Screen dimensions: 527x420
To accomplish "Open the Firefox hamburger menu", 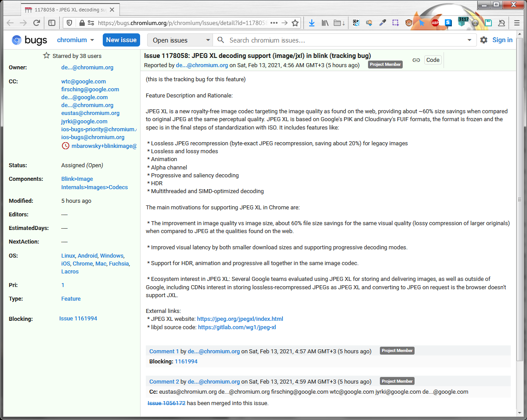I will tap(516, 23).
